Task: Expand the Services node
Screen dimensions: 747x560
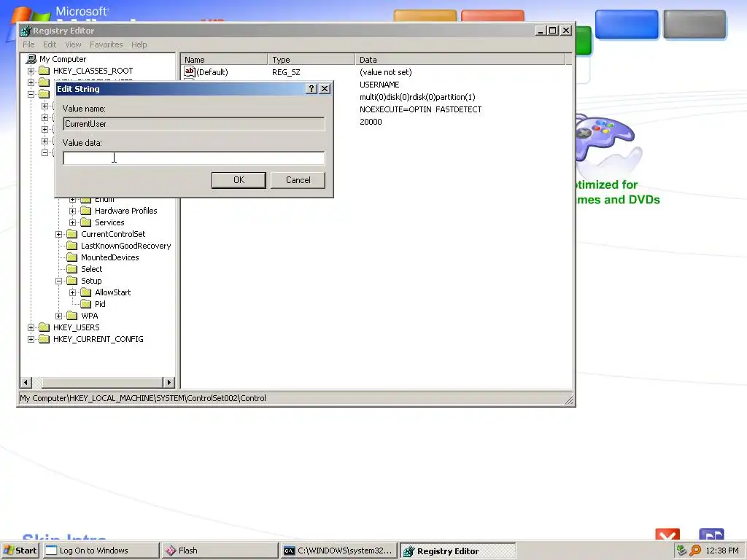Action: point(72,222)
